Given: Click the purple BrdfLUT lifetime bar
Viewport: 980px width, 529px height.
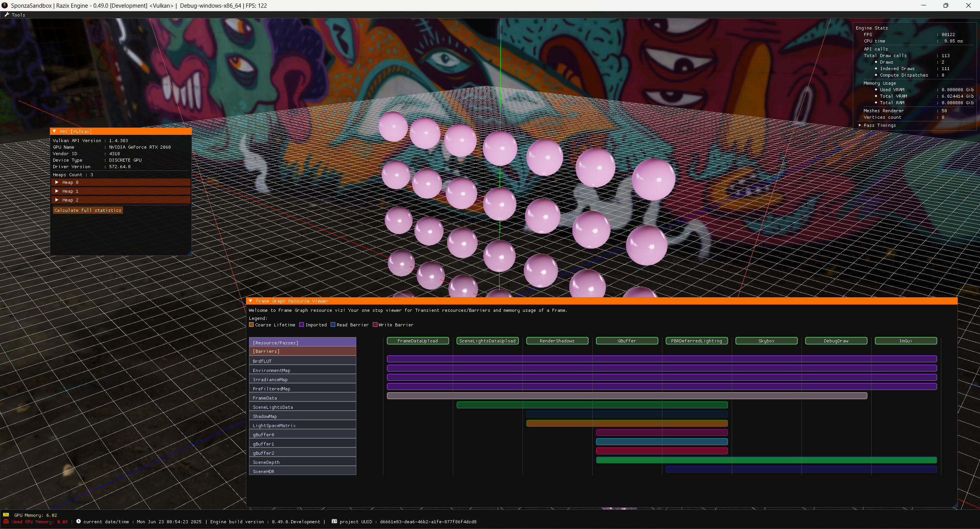Looking at the screenshot, I should (x=662, y=359).
